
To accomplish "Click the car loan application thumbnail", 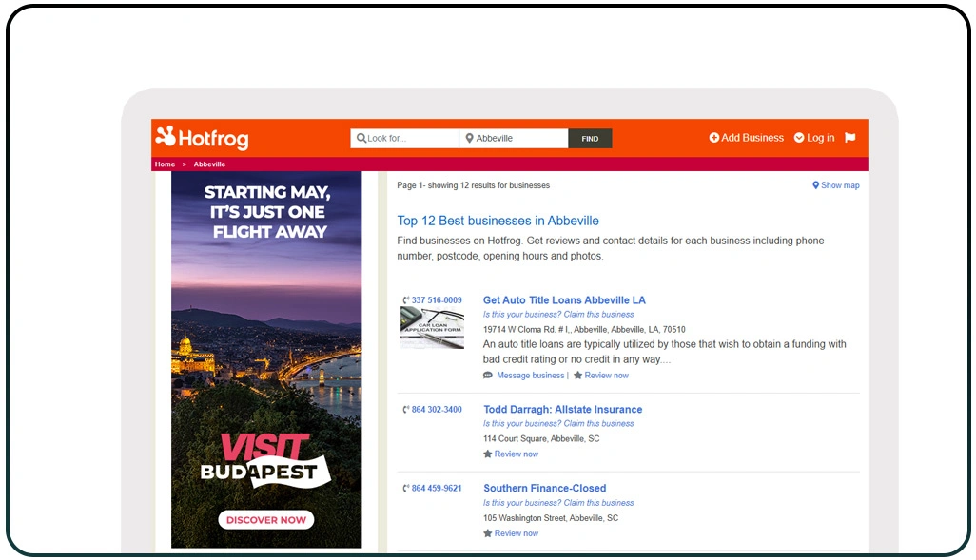I will [432, 327].
